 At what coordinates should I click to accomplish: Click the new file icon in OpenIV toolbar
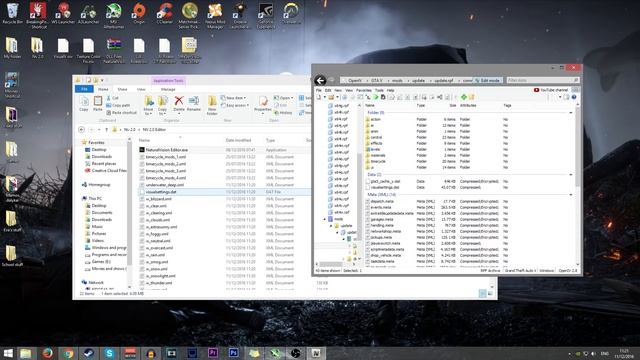pos(318,97)
